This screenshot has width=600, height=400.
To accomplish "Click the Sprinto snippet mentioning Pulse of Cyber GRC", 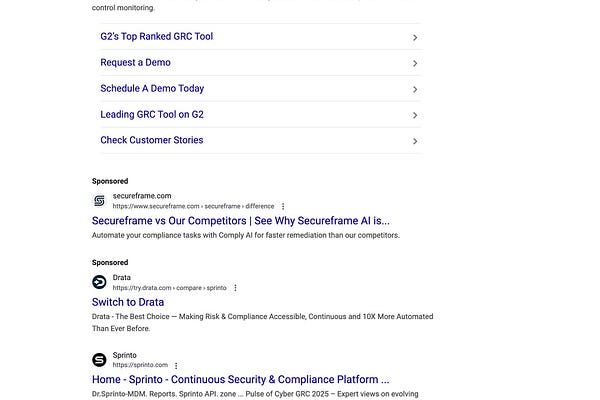I will [x=255, y=394].
